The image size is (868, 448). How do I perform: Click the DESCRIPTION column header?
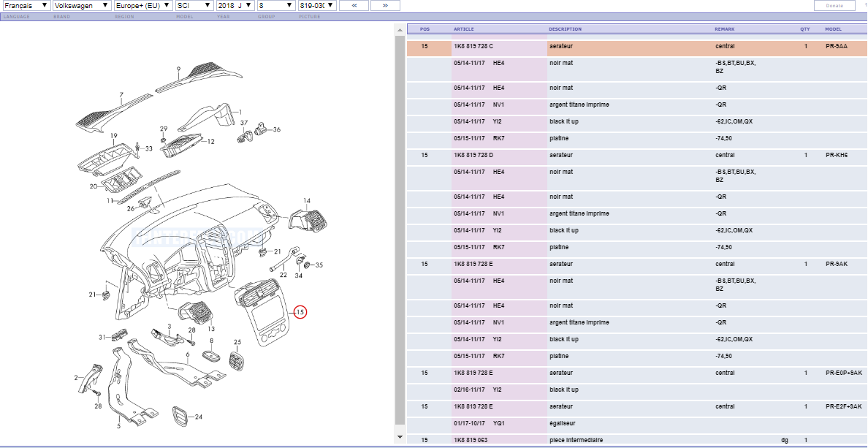click(566, 29)
